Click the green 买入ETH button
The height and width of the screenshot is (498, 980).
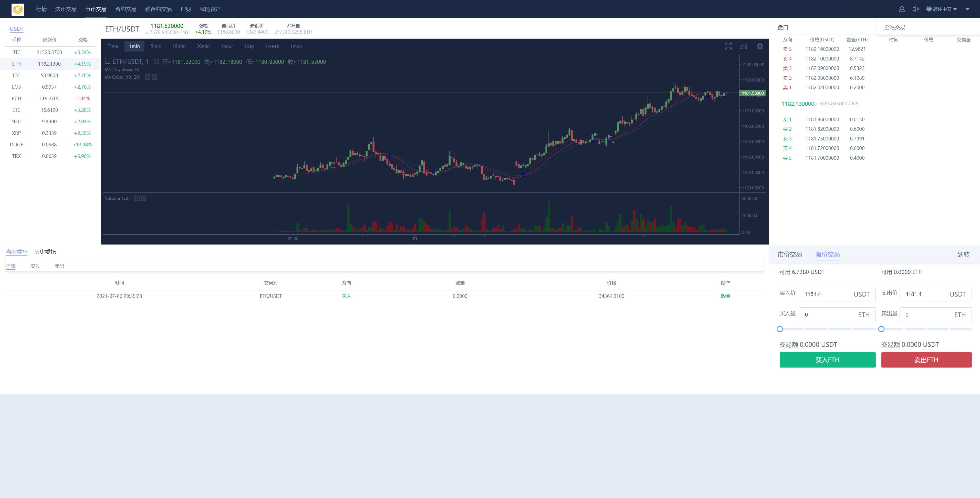(x=827, y=360)
